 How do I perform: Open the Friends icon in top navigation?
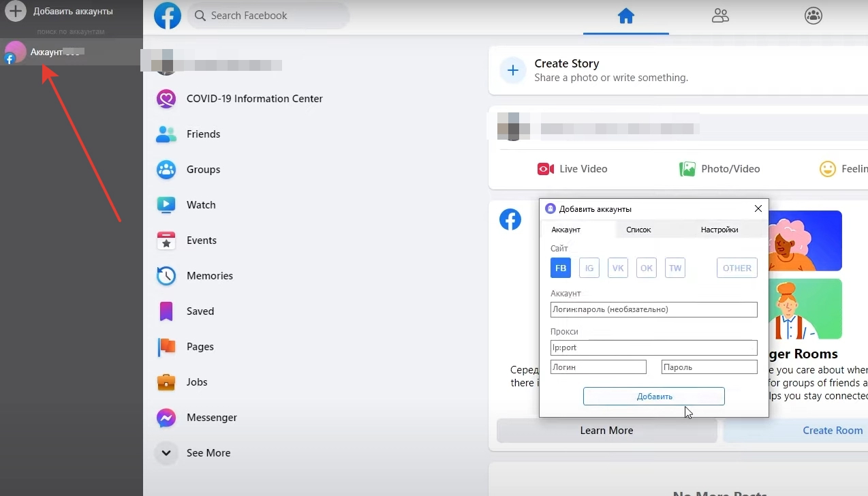point(720,16)
